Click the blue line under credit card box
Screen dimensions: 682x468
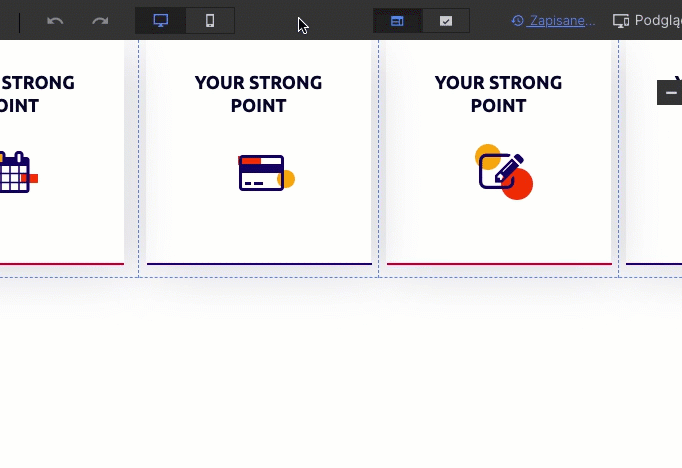pyautogui.click(x=258, y=264)
